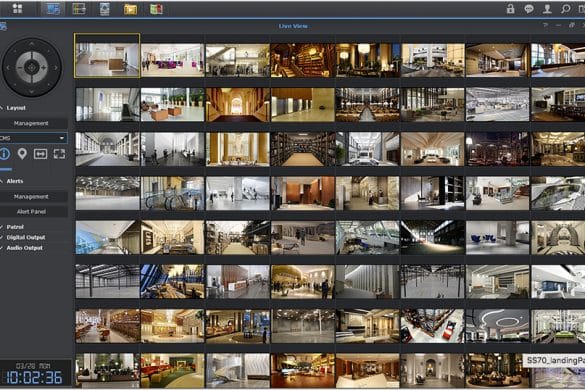Open the notifications speech bubble icon

(x=529, y=9)
